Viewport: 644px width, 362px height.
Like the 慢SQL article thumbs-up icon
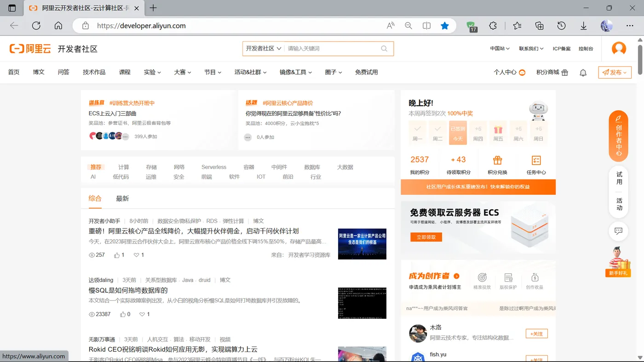click(123, 314)
